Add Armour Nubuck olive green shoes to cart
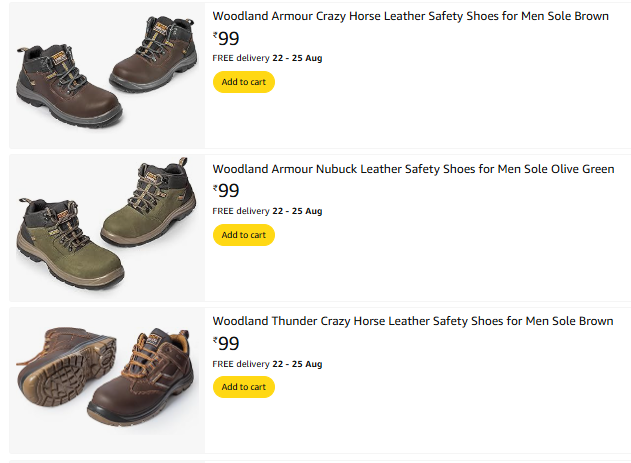Image resolution: width=631 pixels, height=463 pixels. [x=243, y=235]
